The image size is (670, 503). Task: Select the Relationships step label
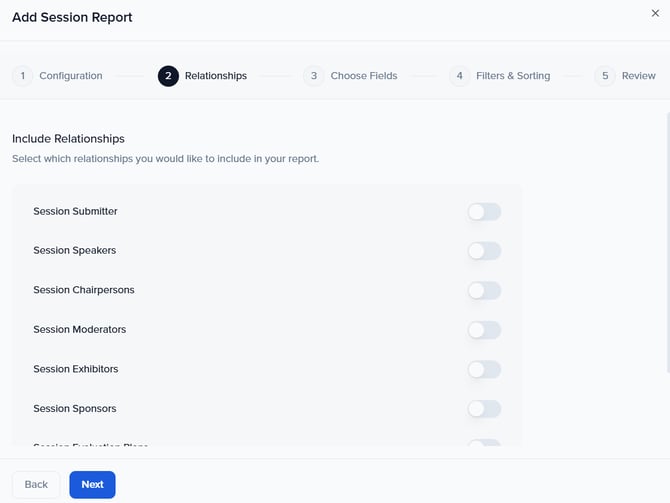pyautogui.click(x=215, y=76)
